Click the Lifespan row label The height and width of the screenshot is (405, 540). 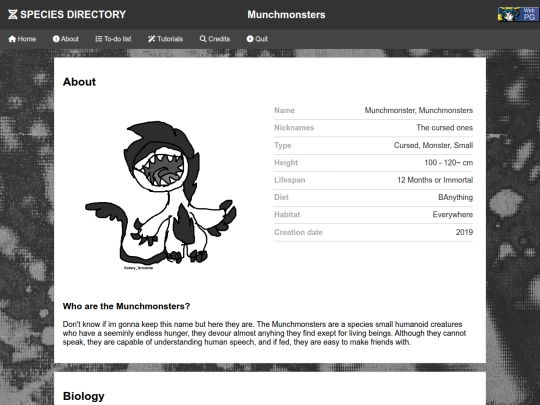click(290, 180)
